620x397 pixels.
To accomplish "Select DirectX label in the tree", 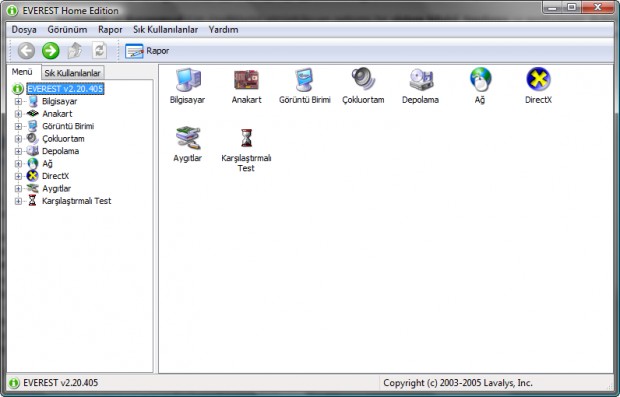I will tap(56, 176).
